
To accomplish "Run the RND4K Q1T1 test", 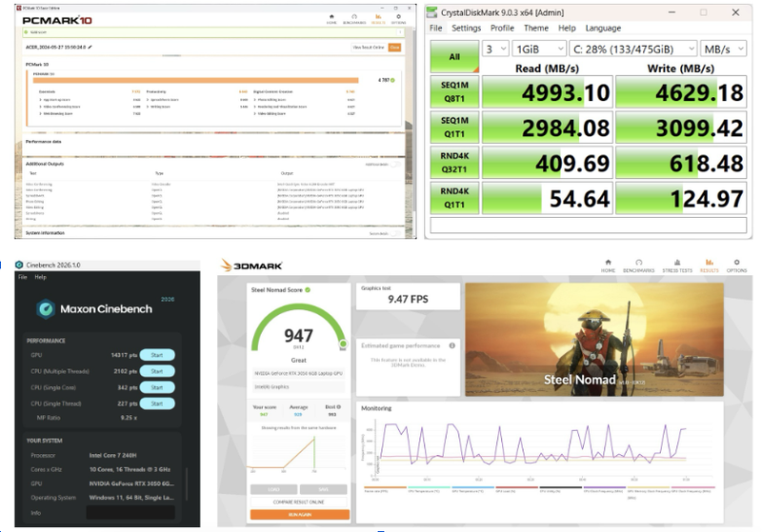I will click(454, 198).
